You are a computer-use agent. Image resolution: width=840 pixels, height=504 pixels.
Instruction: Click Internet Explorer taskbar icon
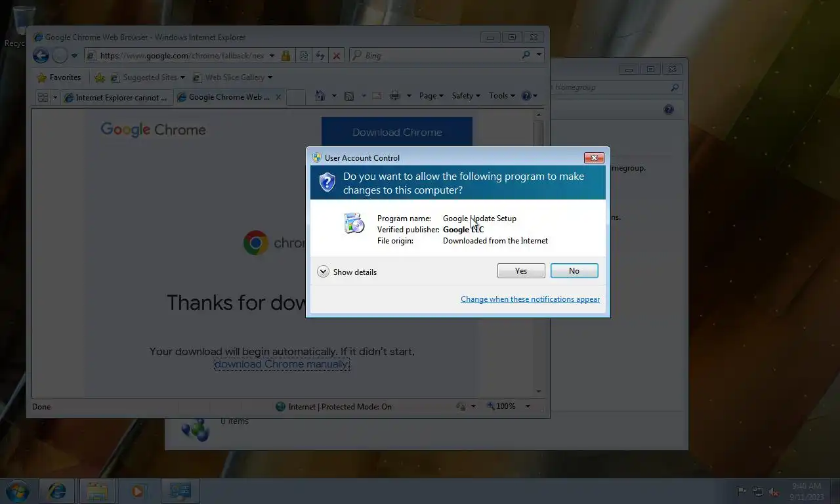(57, 491)
